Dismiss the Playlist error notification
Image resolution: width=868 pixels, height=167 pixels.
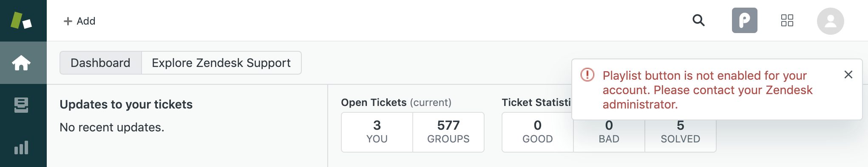coord(848,75)
